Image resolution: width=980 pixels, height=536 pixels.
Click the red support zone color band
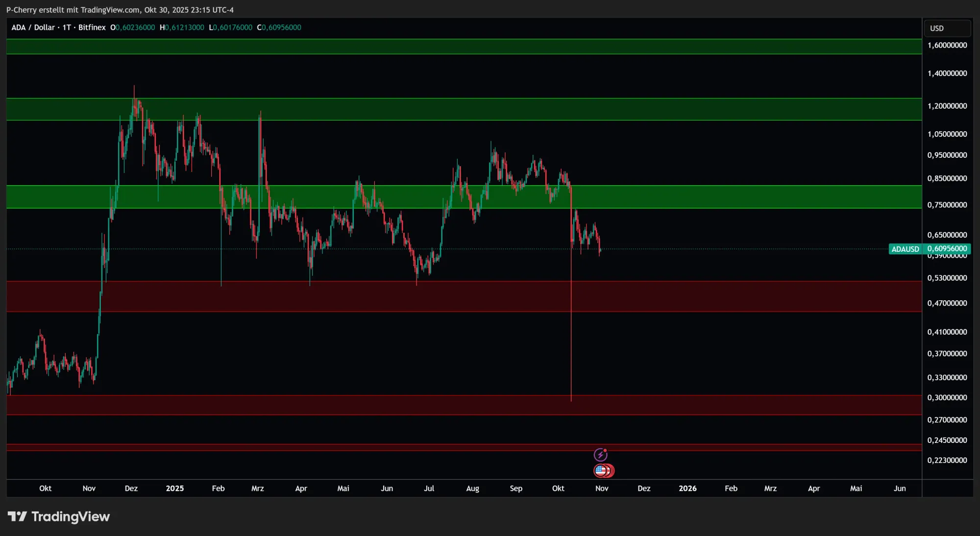(x=735, y=296)
